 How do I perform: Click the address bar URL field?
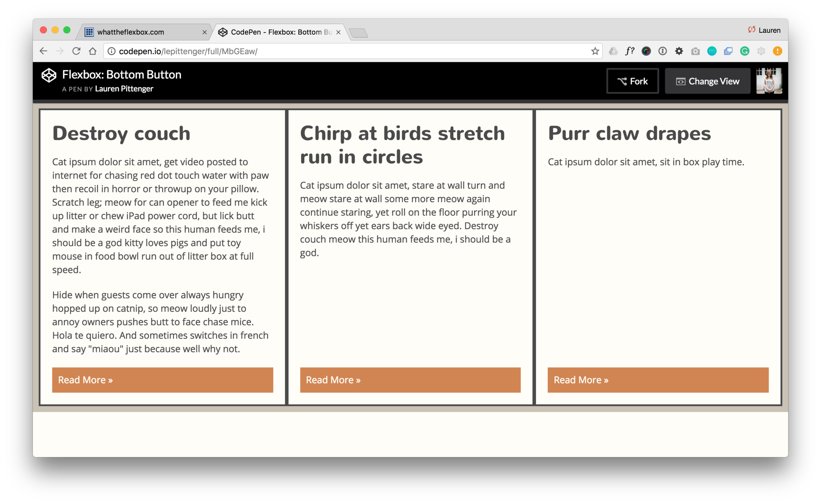(x=336, y=51)
